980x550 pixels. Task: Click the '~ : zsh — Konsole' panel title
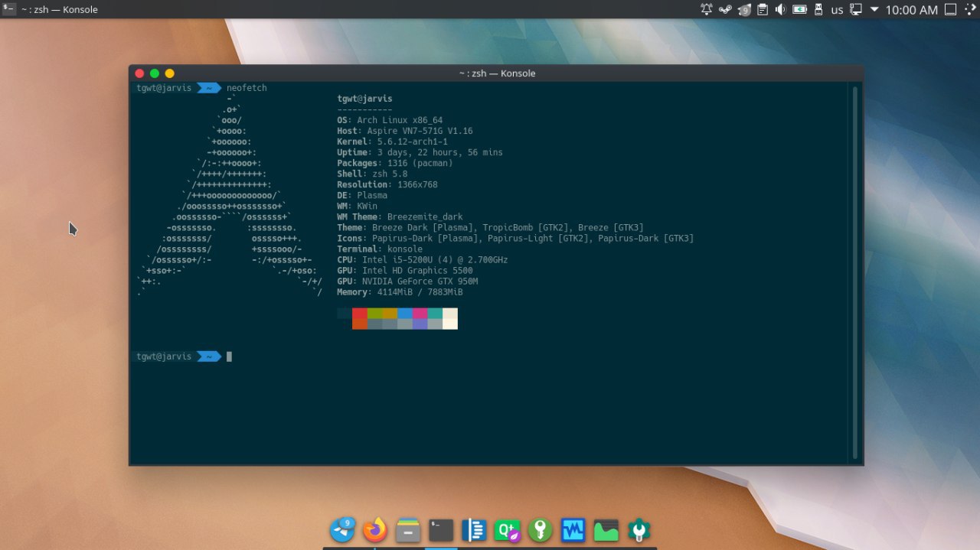[x=59, y=10]
